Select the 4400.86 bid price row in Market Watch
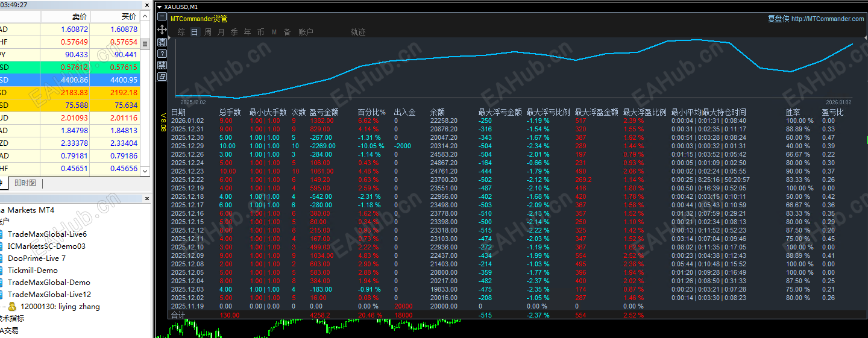This screenshot has height=338, width=868. tap(69, 80)
